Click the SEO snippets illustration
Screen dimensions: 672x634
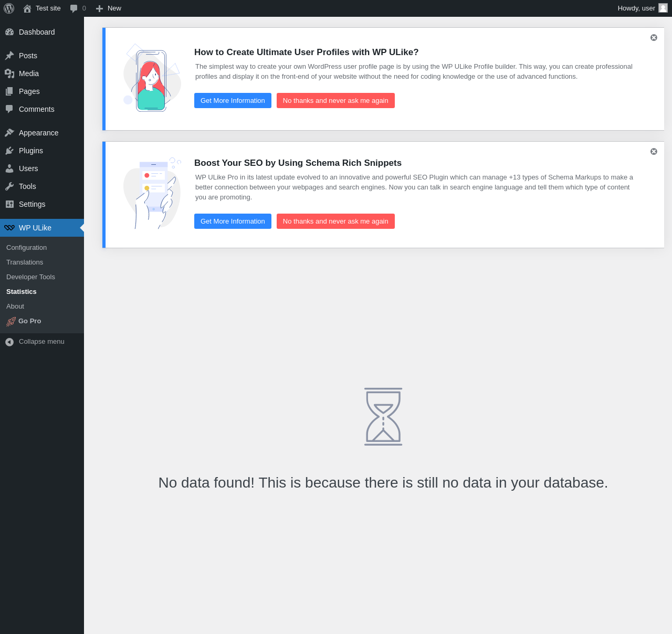coord(152,194)
